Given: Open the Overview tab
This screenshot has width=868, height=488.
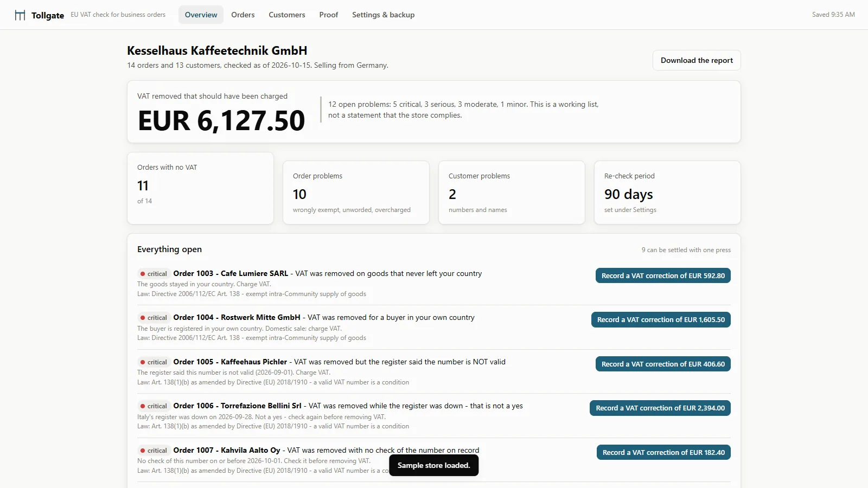Looking at the screenshot, I should pos(201,15).
